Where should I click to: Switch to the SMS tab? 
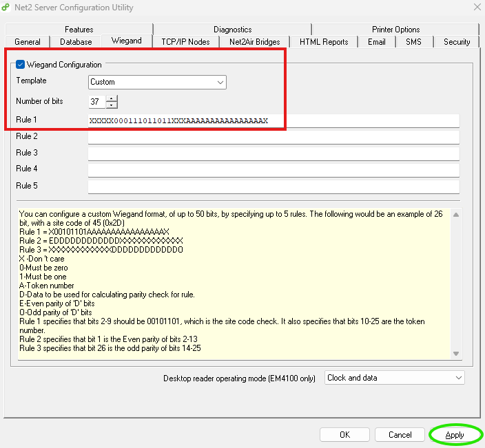[x=413, y=42]
